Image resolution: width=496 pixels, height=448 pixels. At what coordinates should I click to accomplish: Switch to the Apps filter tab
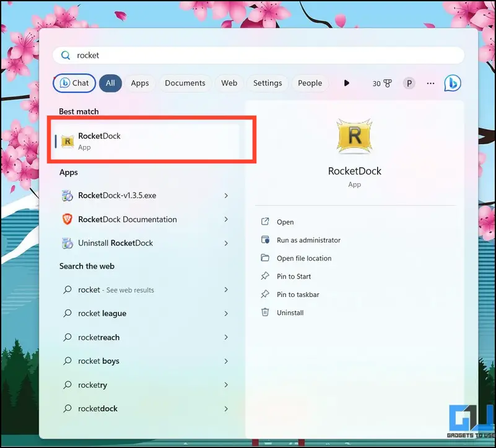[x=140, y=83]
